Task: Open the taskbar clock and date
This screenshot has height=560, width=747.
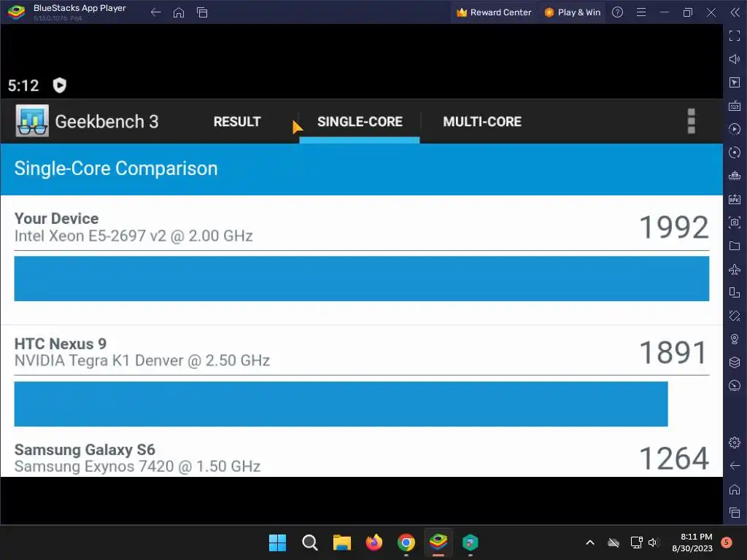Action: [x=693, y=542]
